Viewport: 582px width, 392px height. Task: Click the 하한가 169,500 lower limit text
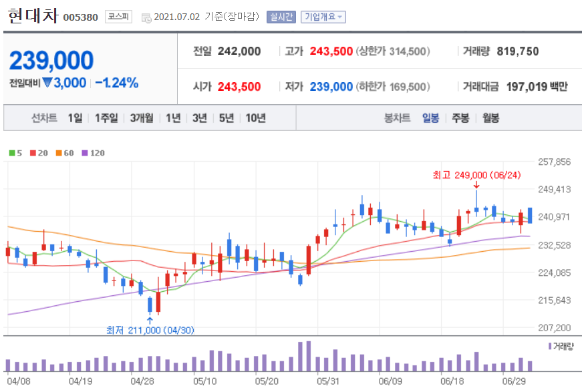pyautogui.click(x=393, y=86)
